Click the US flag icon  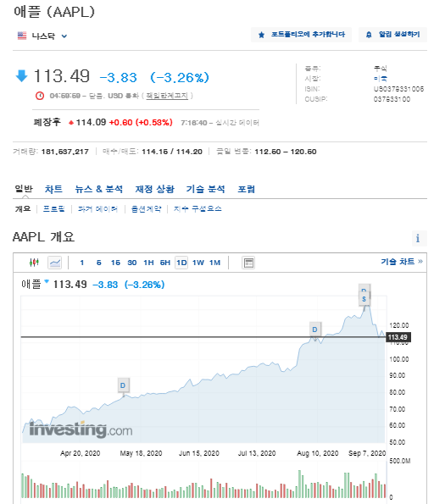(x=22, y=36)
